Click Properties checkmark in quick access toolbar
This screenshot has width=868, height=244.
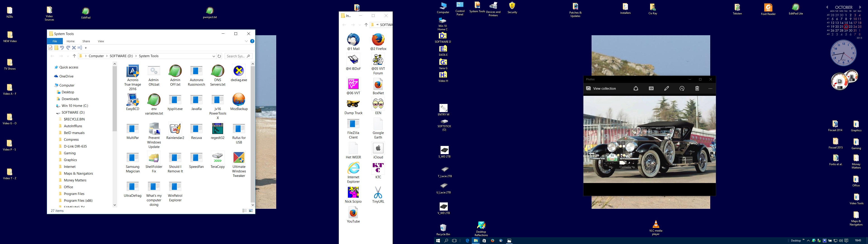click(x=51, y=48)
